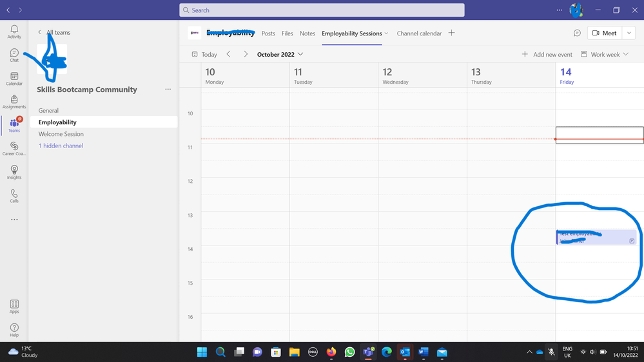Go forward using the navigation arrow
The height and width of the screenshot is (362, 644).
[20, 10]
